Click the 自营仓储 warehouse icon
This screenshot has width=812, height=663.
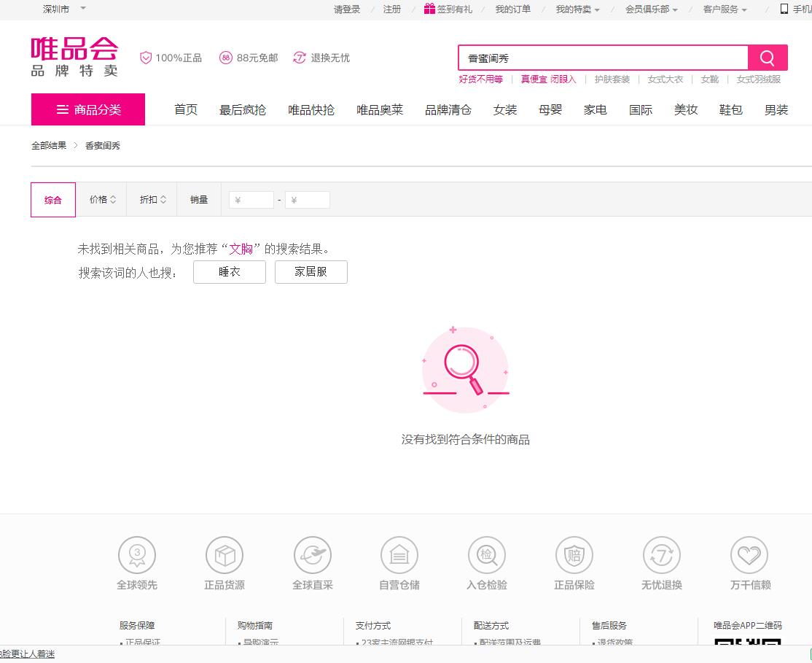399,554
